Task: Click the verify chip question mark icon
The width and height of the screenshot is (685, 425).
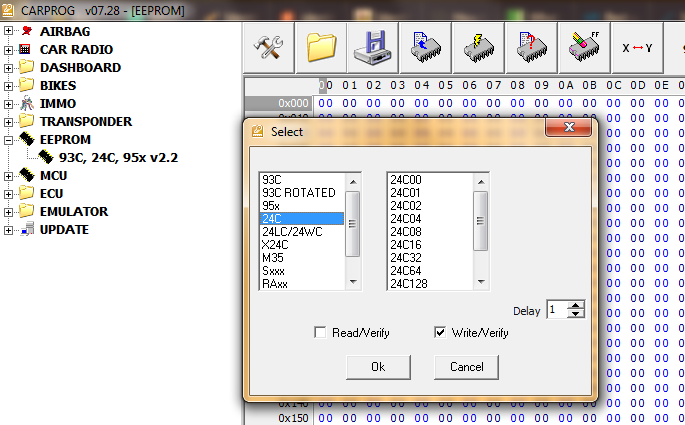Action: 531,48
